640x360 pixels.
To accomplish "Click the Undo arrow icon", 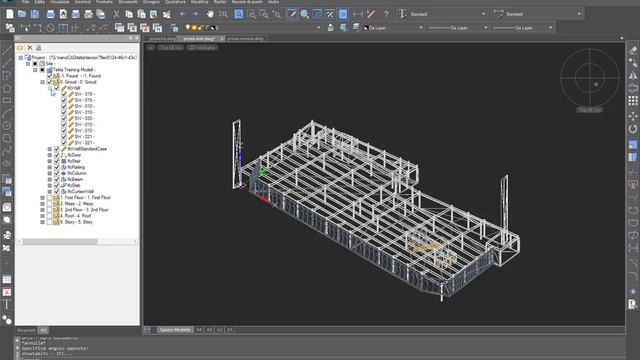I will (182, 14).
